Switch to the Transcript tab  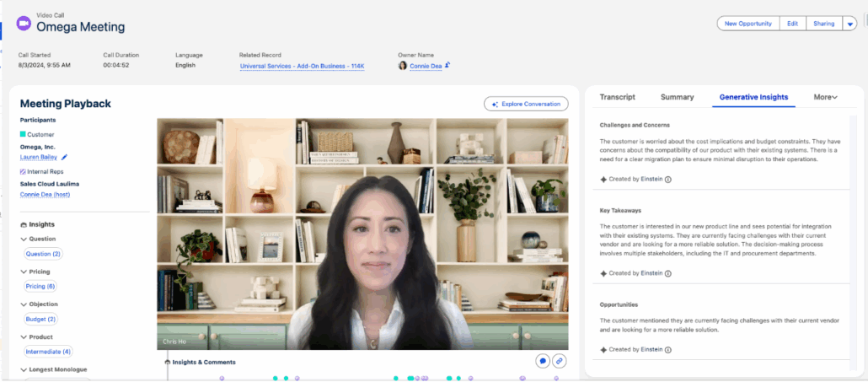click(x=617, y=97)
